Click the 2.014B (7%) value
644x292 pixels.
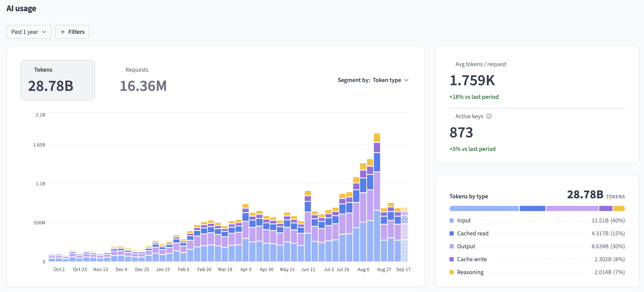click(x=609, y=272)
